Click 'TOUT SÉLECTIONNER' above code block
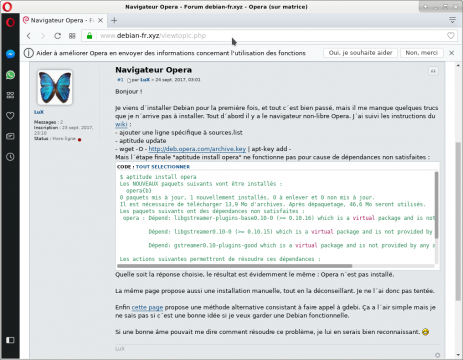Viewport: 463px width, 360px height. click(x=163, y=167)
